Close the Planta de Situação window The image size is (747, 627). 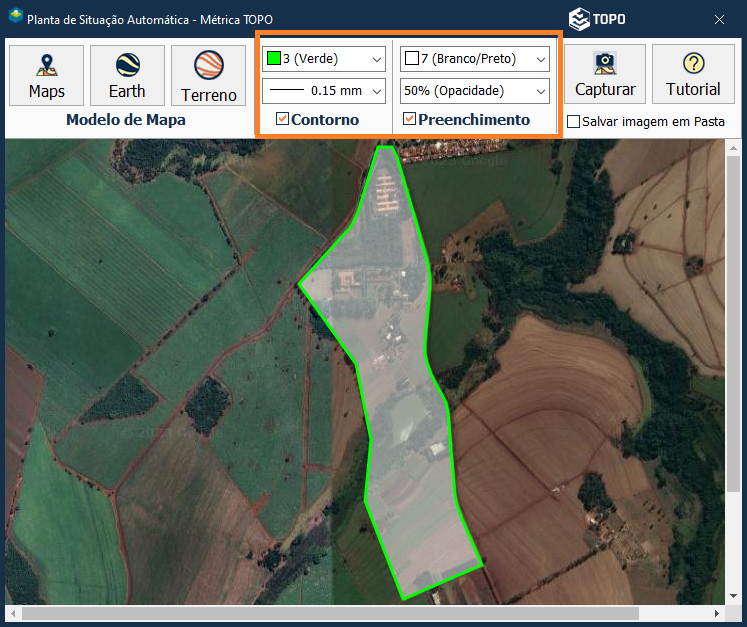(719, 19)
